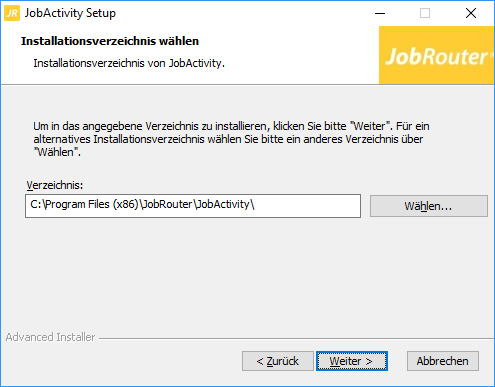Viewport: 495px width, 387px height.
Task: Place cursor on the C:\Program Files path text
Action: click(x=142, y=204)
